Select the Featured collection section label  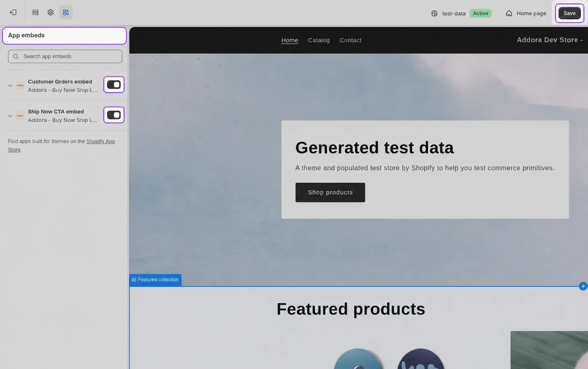(155, 280)
